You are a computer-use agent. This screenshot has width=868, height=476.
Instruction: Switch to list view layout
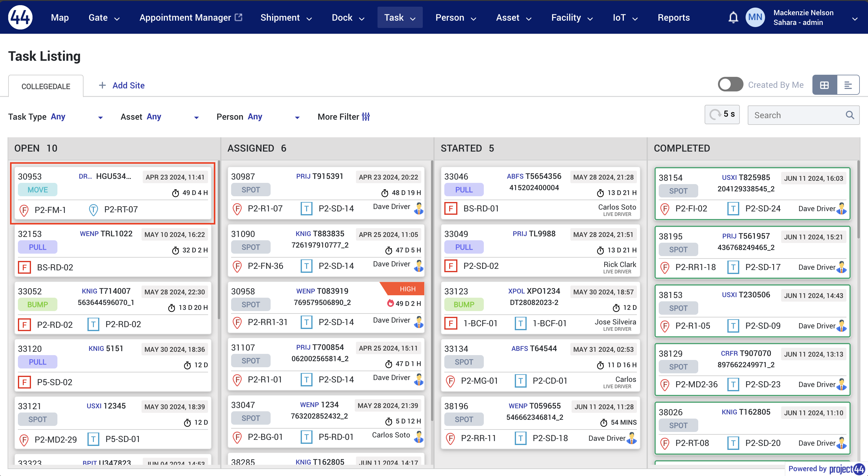[848, 85]
